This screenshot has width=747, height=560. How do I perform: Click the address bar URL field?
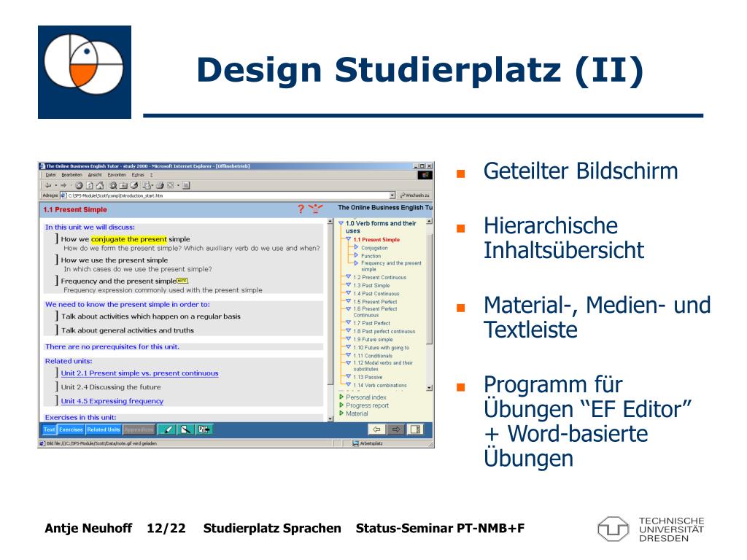pyautogui.click(x=228, y=195)
